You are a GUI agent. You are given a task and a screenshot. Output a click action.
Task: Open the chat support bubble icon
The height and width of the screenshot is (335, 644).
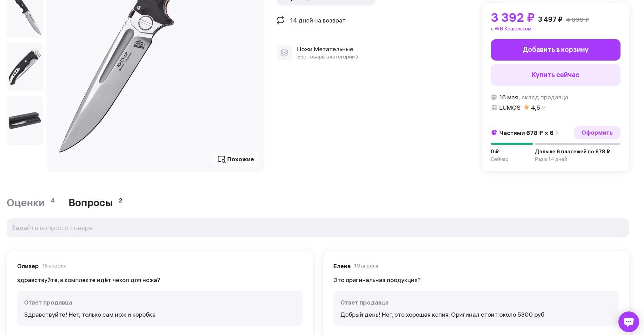[628, 322]
